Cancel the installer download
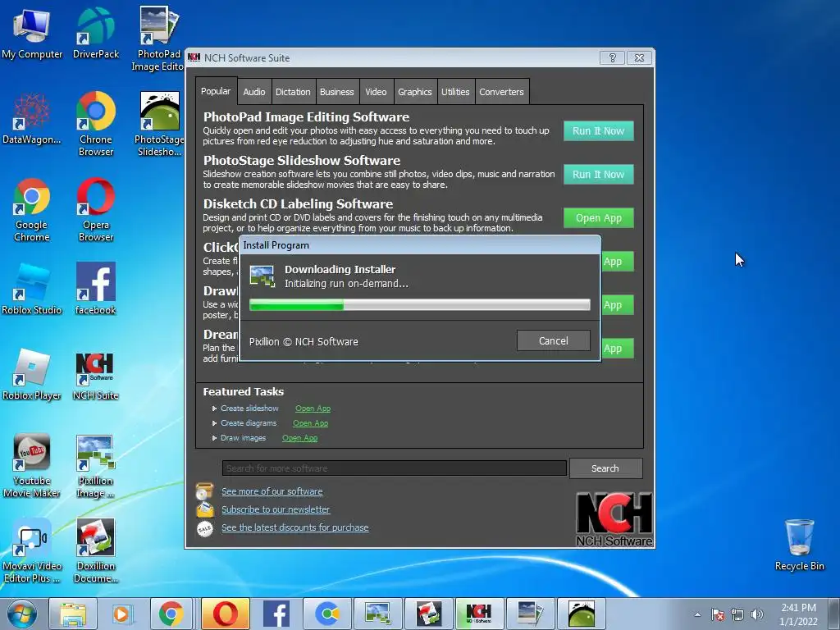 [554, 340]
